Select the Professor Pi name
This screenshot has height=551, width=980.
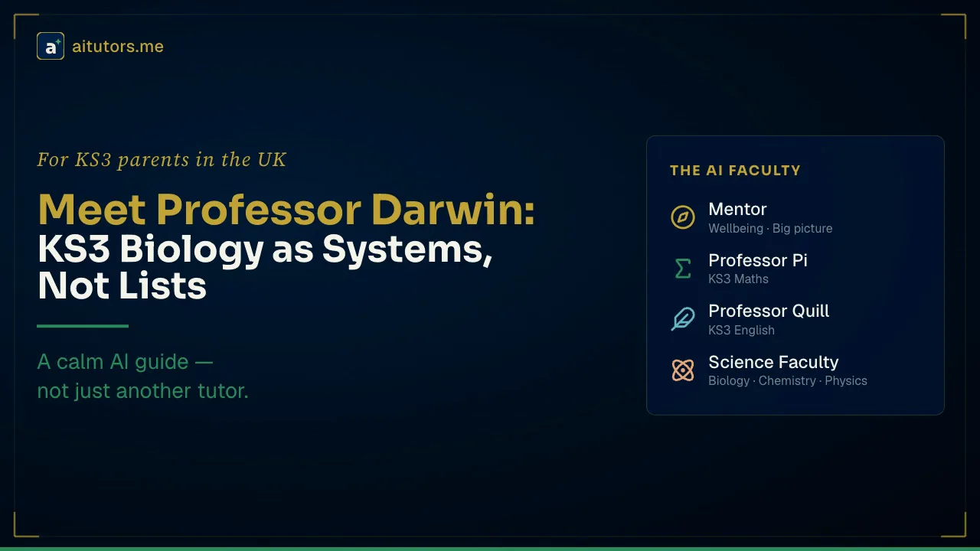click(758, 260)
